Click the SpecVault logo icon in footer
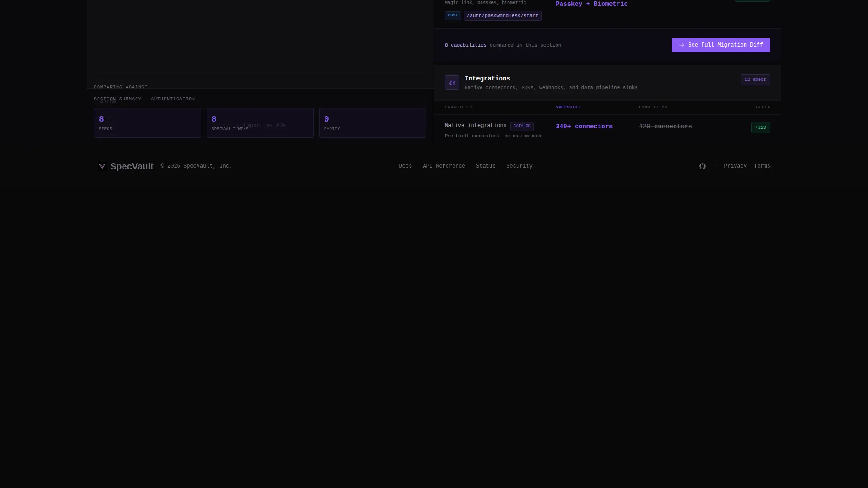Viewport: 868px width, 488px height. click(102, 166)
